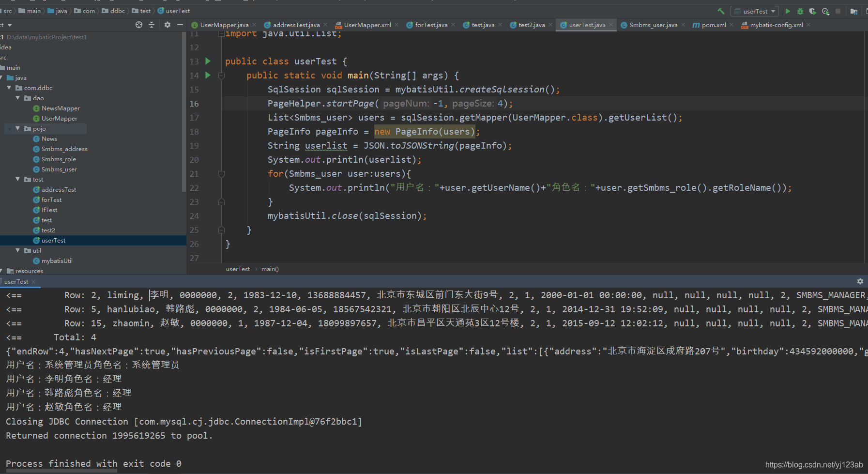Click main() in editor breadcrumb

click(x=270, y=269)
